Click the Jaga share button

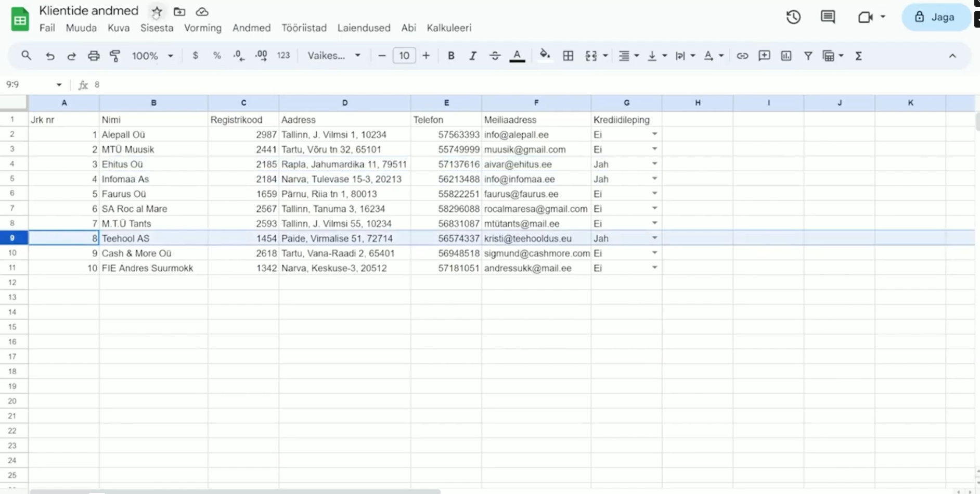[x=935, y=17]
